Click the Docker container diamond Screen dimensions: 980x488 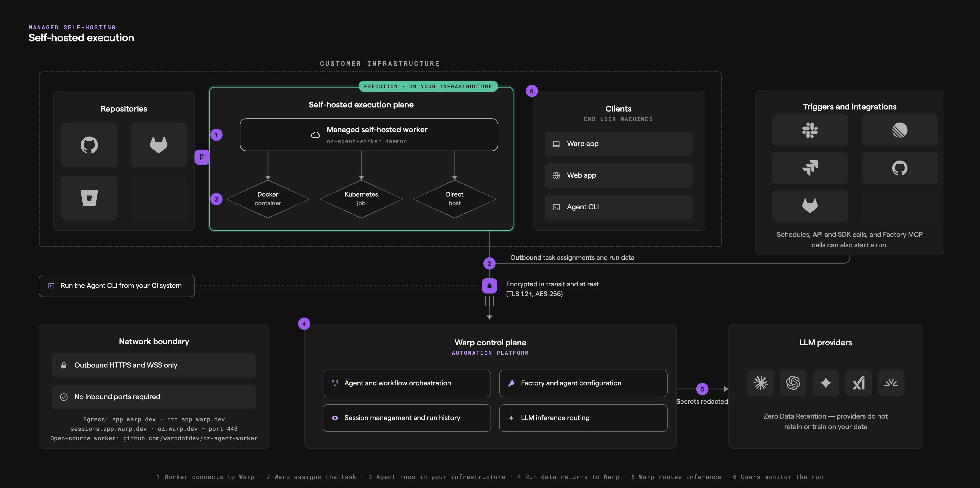[x=268, y=199]
